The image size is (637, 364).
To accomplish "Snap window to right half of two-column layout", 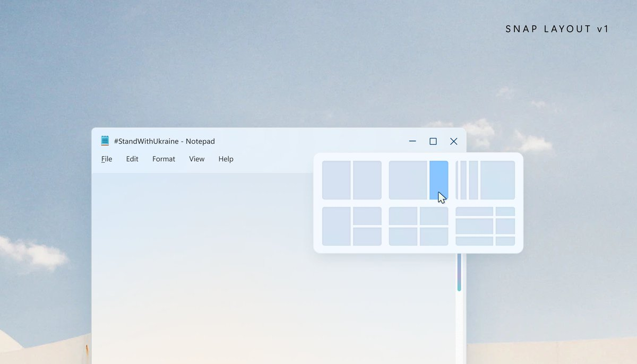I will [367, 180].
